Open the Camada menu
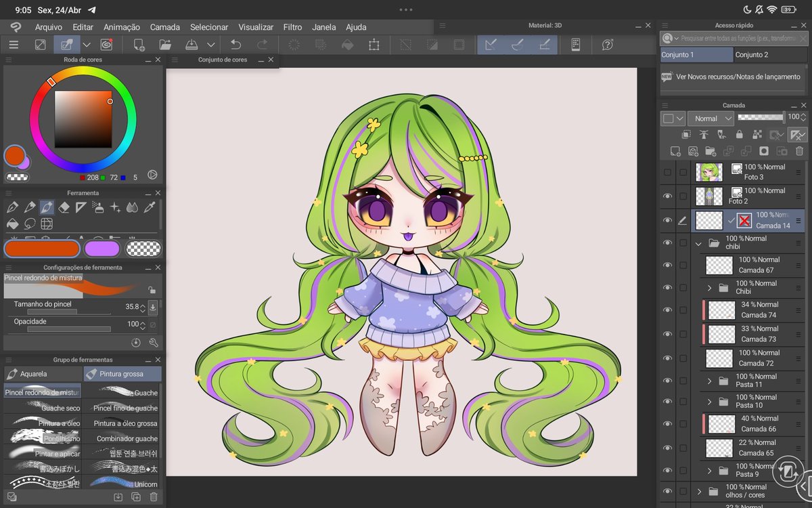The image size is (812, 508). (x=164, y=27)
